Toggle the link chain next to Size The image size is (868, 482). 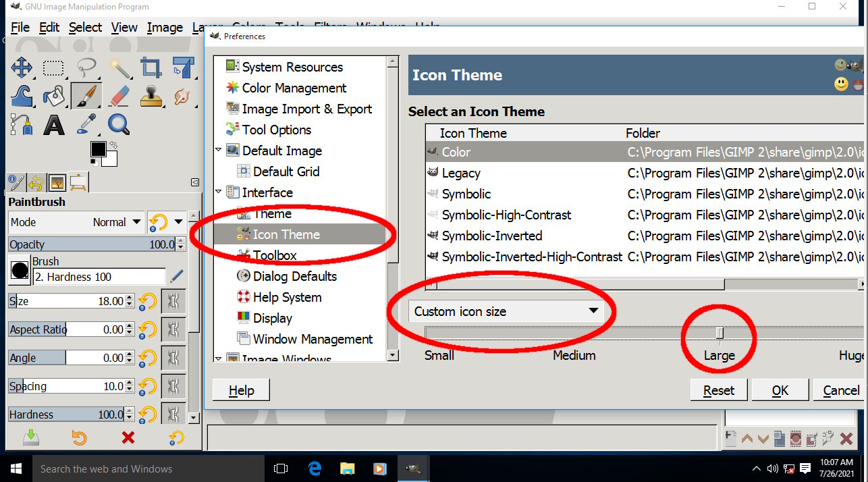coord(173,301)
